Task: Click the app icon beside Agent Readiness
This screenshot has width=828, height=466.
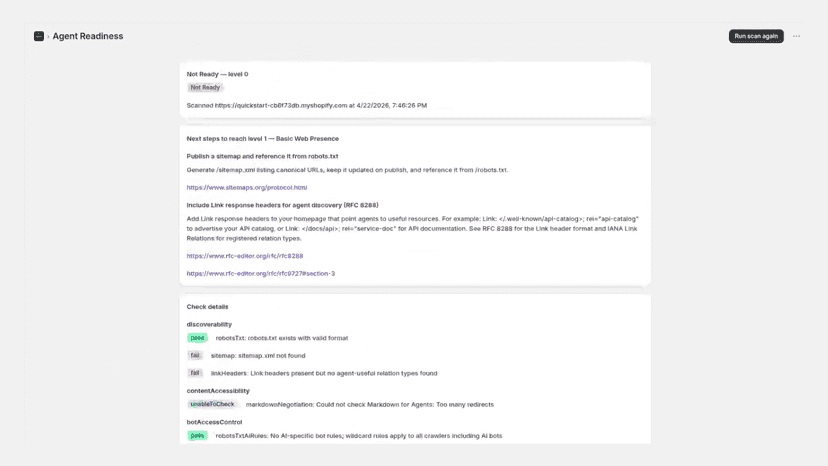Action: [39, 36]
